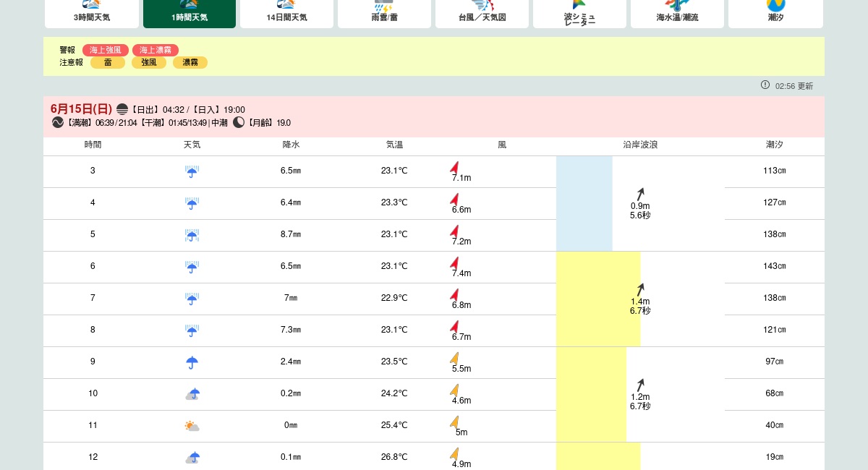Click the sunrise icon next to 日出
Viewport: 868px width, 470px height.
pyautogui.click(x=122, y=110)
